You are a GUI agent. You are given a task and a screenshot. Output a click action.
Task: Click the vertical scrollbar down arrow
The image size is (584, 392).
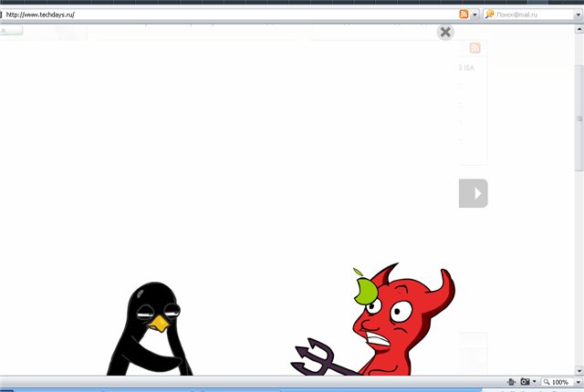coord(579,370)
